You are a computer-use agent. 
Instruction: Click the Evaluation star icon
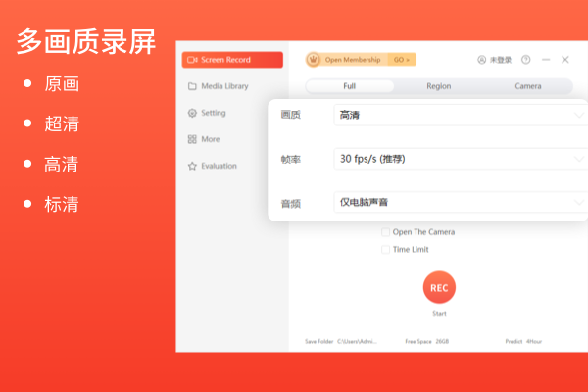pyautogui.click(x=192, y=166)
